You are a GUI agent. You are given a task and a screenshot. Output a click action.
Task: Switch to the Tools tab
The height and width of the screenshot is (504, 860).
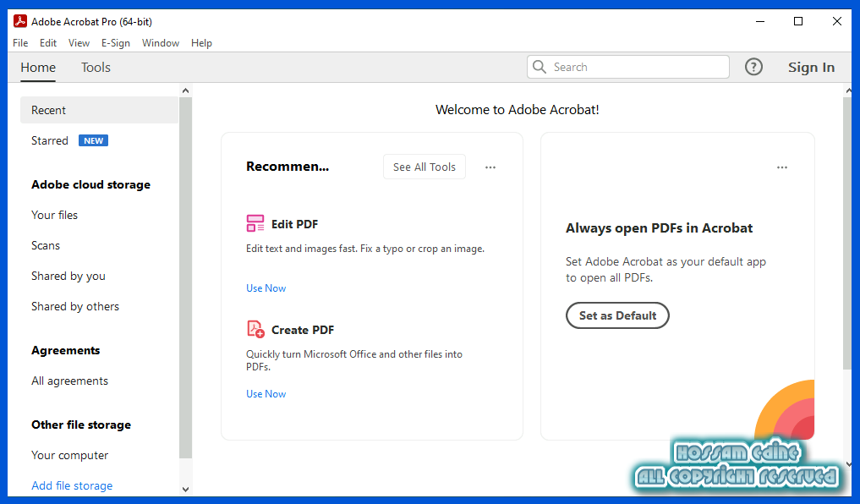pos(96,68)
